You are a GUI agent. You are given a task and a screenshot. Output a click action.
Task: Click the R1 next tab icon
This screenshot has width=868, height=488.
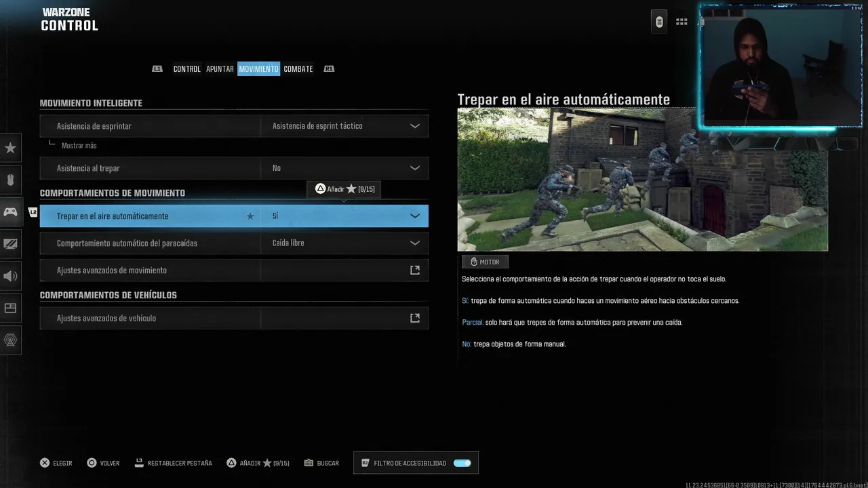(329, 68)
